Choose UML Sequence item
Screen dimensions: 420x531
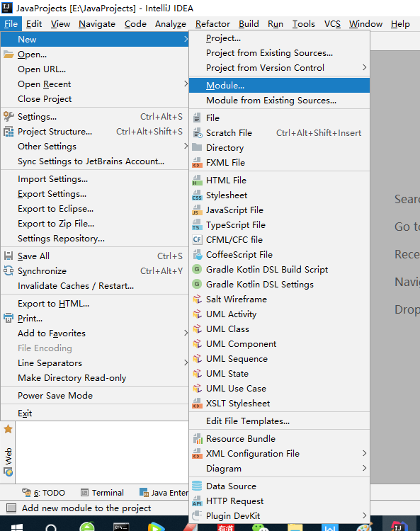pos(279,359)
